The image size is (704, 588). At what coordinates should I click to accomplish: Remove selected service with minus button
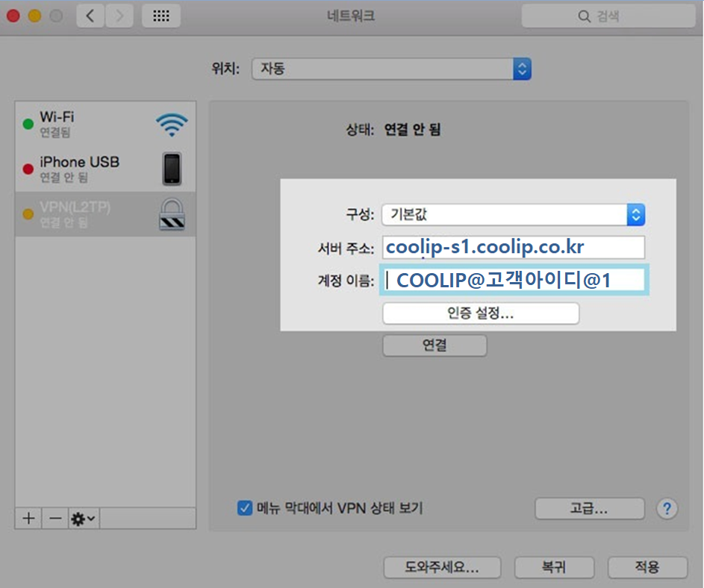(x=55, y=519)
